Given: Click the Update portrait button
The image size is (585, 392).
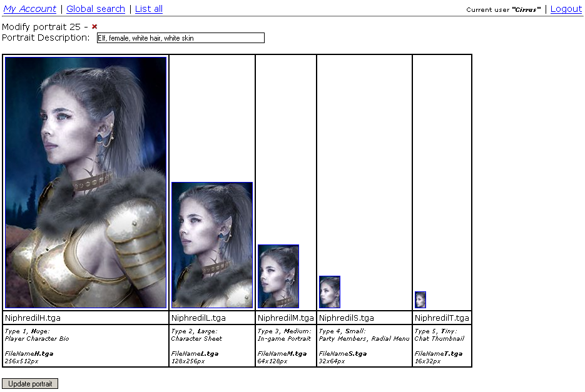Looking at the screenshot, I should click(30, 383).
